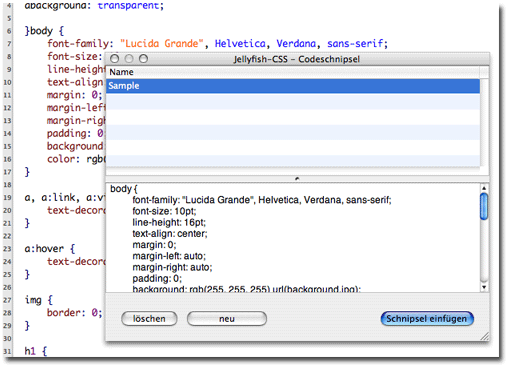Click 'margin-left: auto;' in snippet preview
This screenshot has width=510, height=365.
pos(169,256)
